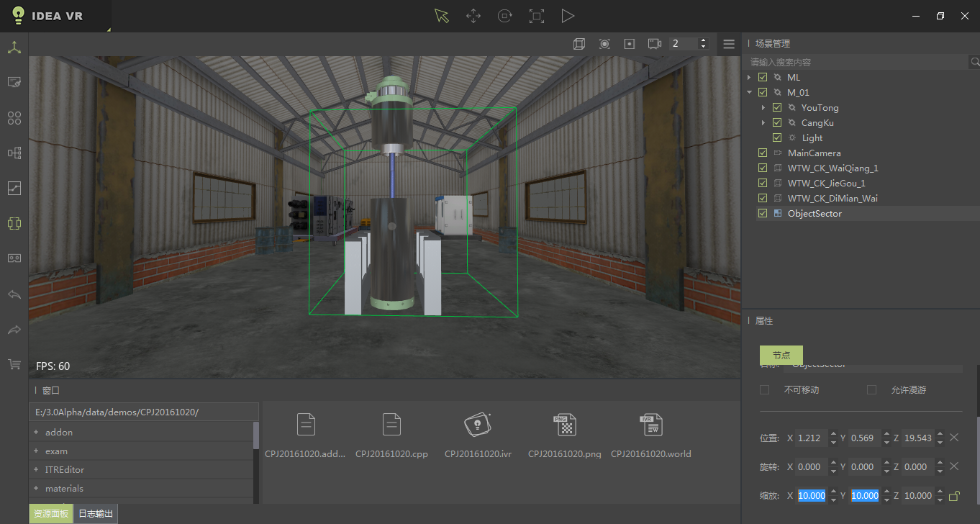
Task: Uncheck the MainCamera checkbox in scene tree
Action: [762, 152]
